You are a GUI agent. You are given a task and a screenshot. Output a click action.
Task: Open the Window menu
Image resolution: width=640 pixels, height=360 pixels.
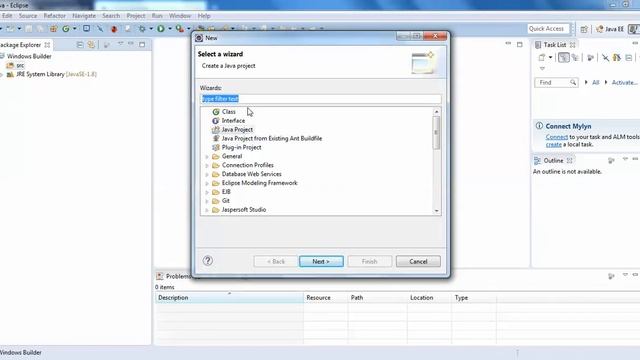180,16
